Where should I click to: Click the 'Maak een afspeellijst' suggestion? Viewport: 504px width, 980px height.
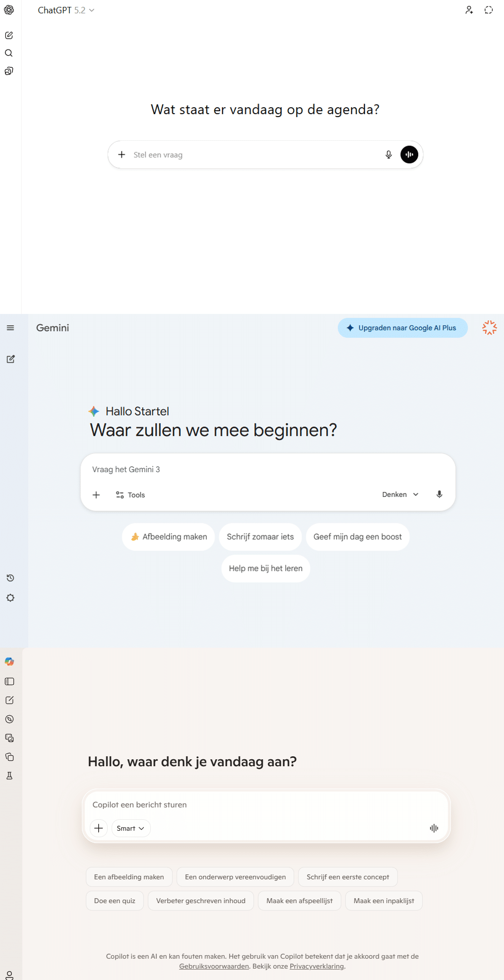pos(299,901)
